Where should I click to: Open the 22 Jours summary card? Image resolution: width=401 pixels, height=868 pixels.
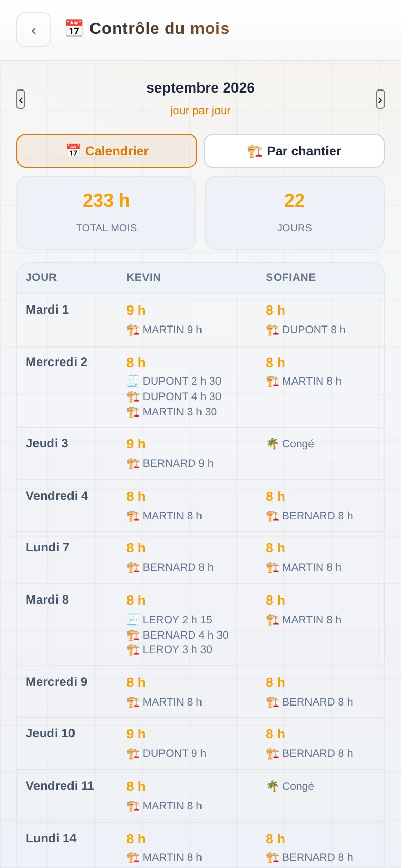295,213
